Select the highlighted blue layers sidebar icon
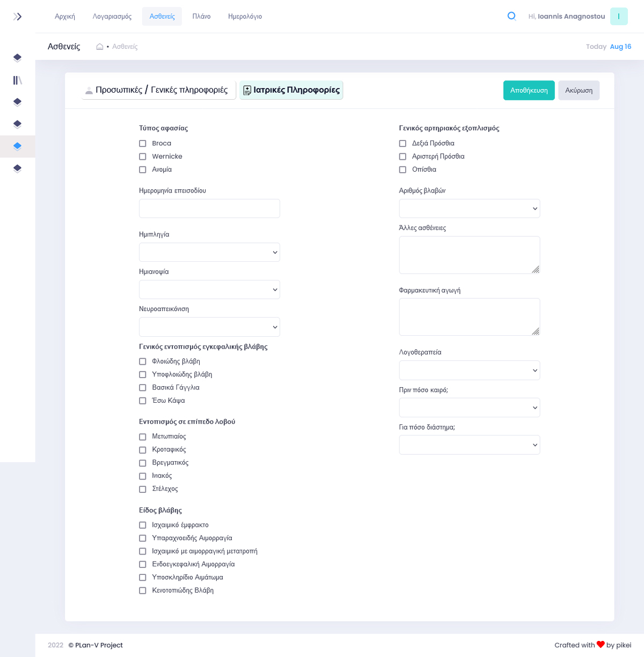Image resolution: width=644 pixels, height=657 pixels. click(x=18, y=146)
